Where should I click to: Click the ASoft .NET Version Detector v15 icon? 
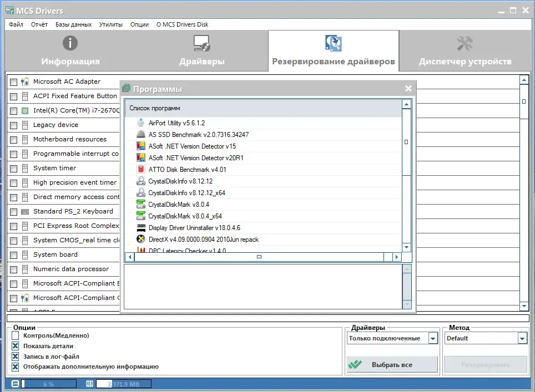pos(140,146)
